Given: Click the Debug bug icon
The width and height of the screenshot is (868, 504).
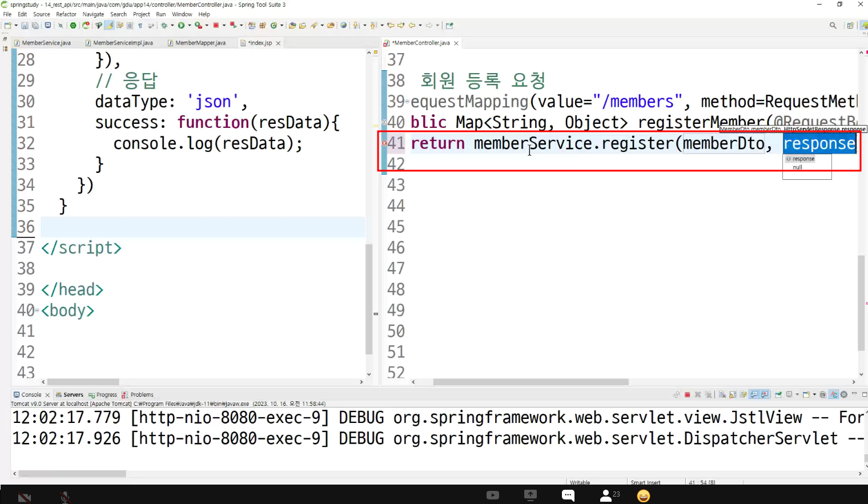Looking at the screenshot, I should point(164,26).
